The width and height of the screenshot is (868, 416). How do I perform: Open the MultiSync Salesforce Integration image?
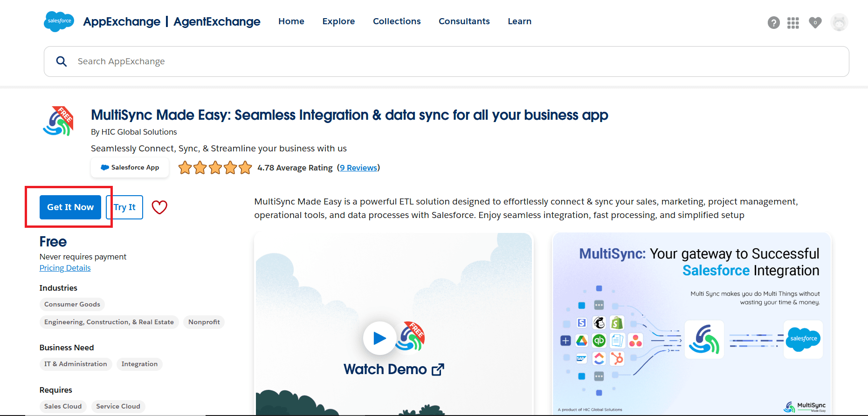click(691, 324)
